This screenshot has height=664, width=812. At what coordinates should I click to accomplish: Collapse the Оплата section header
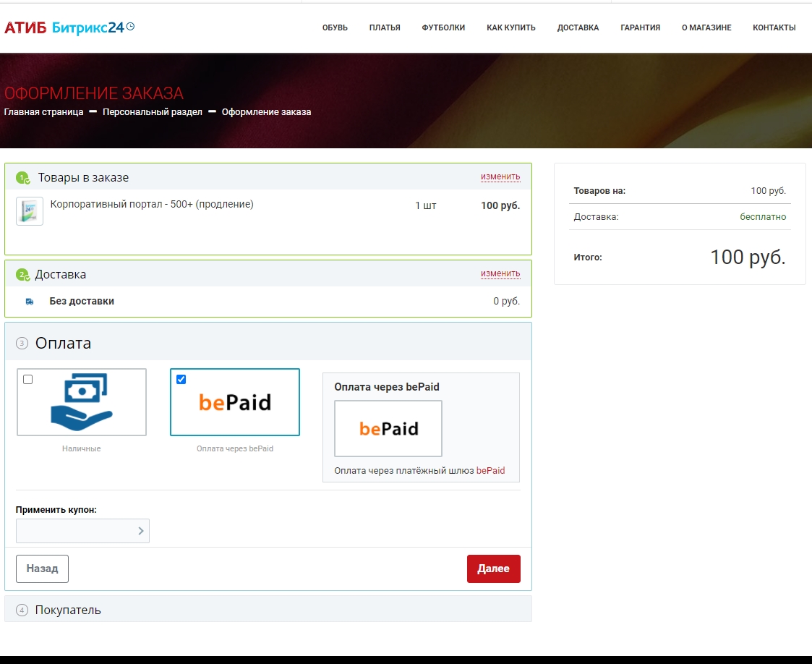(268, 342)
